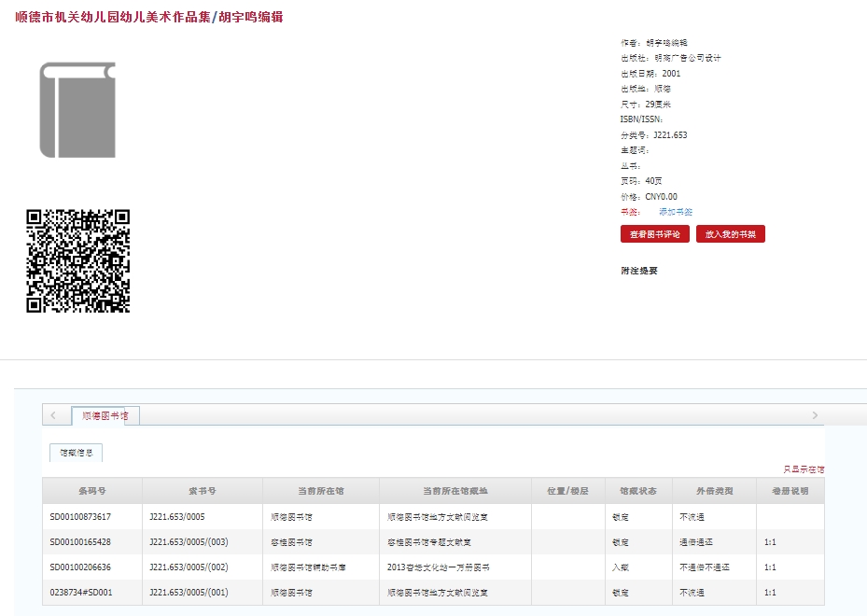Click the 条码号 column header
This screenshot has height=616, width=867.
click(x=91, y=491)
